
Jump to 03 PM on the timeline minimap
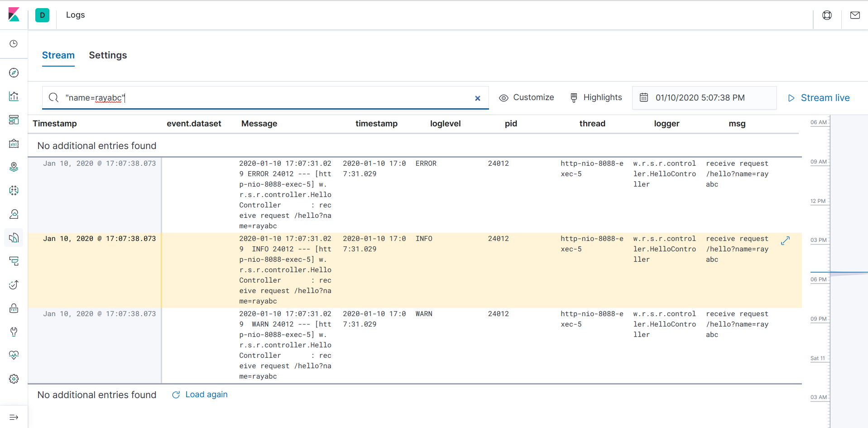tap(819, 240)
